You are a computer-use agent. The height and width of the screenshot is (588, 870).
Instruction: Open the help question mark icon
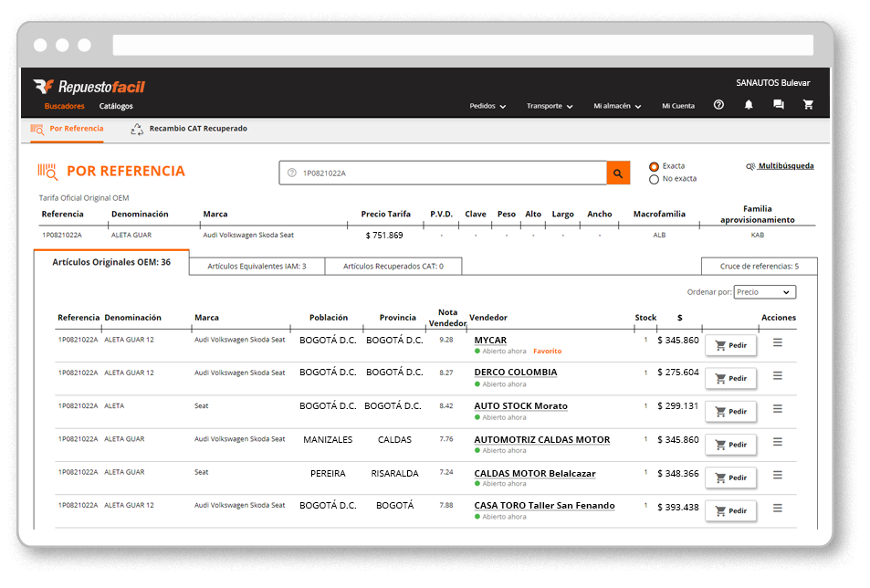pos(718,105)
